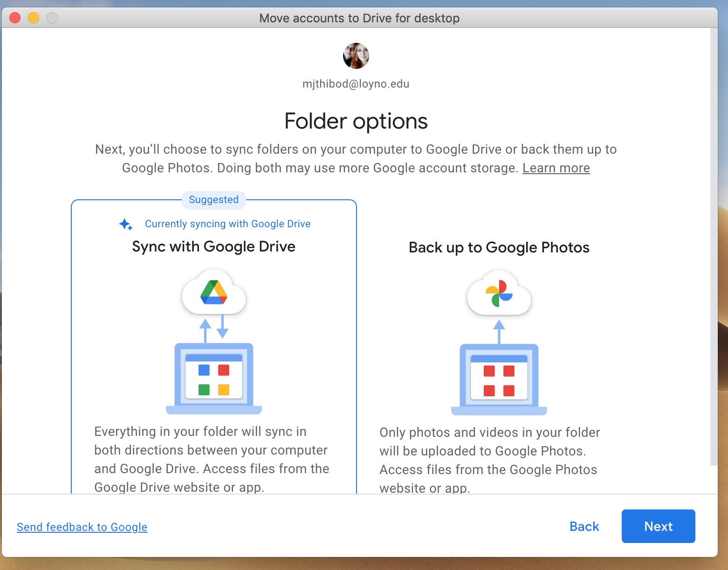
Task: Click the Currently syncing with Google Drive label
Action: point(227,224)
